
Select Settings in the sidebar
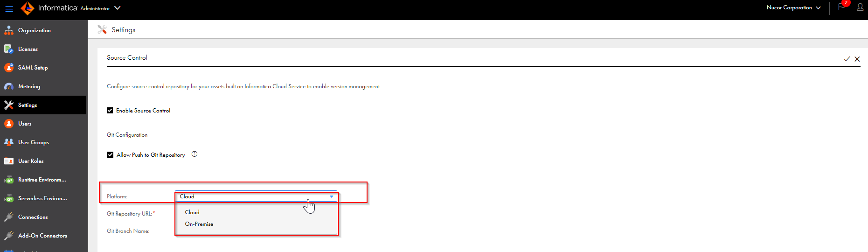click(43, 105)
